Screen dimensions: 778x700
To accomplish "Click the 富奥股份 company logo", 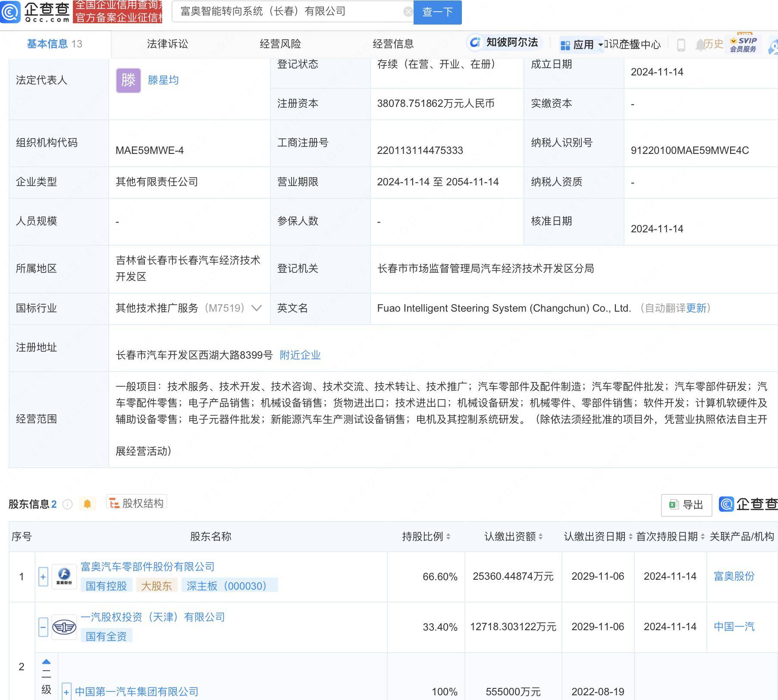I will click(x=64, y=577).
